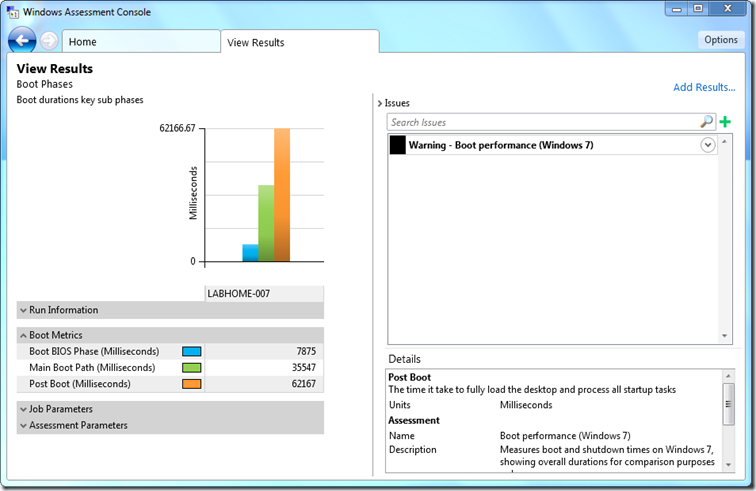Click the back navigation arrow button

22,41
